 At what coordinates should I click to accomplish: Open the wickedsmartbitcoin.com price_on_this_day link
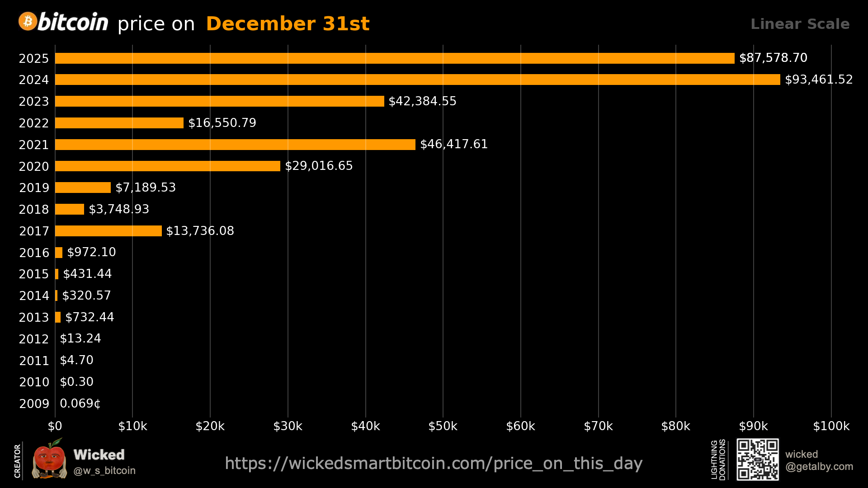pyautogui.click(x=434, y=464)
